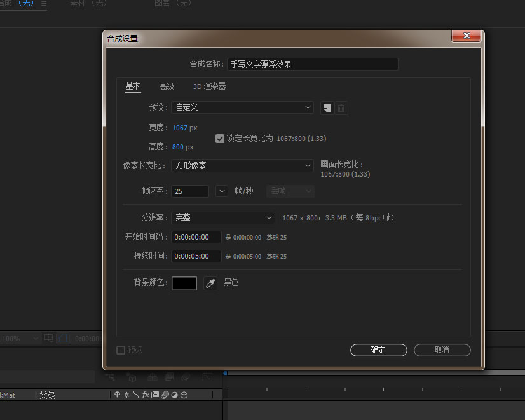Enable motion blur from the timeline toolbar

[186, 377]
